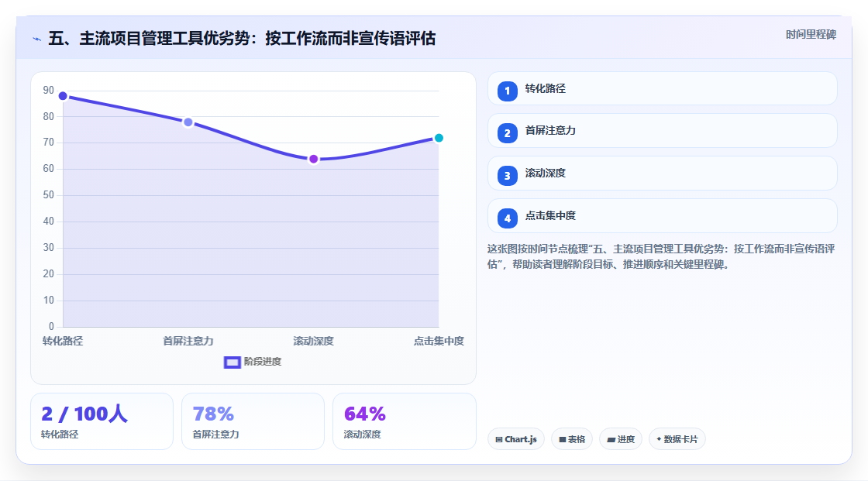The height and width of the screenshot is (481, 868).
Task: Click the x-axis label 首屏注意力
Action: [x=188, y=341]
